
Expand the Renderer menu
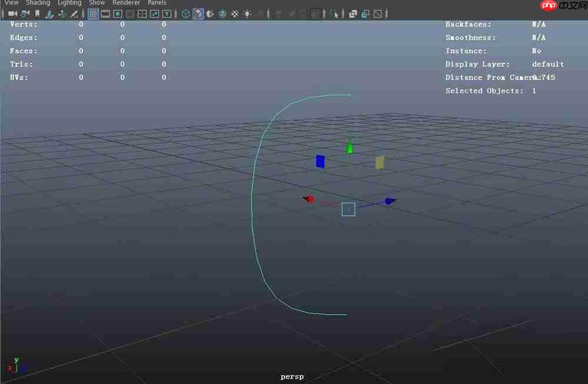126,3
